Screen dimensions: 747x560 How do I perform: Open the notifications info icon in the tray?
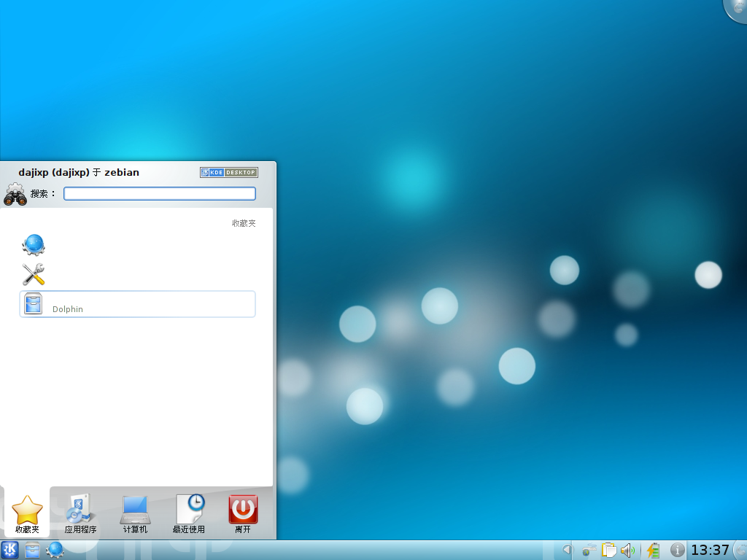[677, 550]
